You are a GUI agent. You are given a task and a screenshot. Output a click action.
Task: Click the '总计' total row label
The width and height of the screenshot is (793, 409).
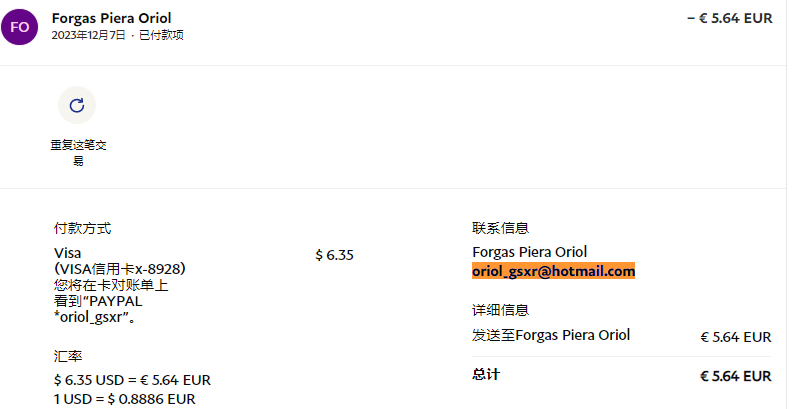[485, 374]
